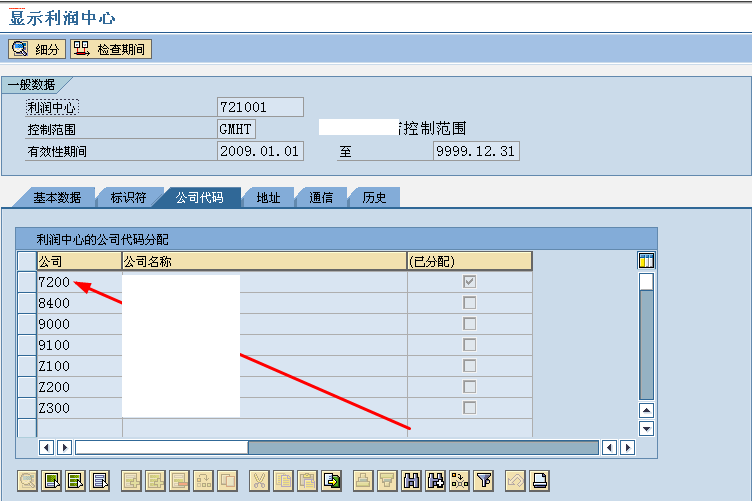The image size is (752, 501).
Task: Click the left scroll arrow at horizontal scrollbar start
Action: coord(46,448)
